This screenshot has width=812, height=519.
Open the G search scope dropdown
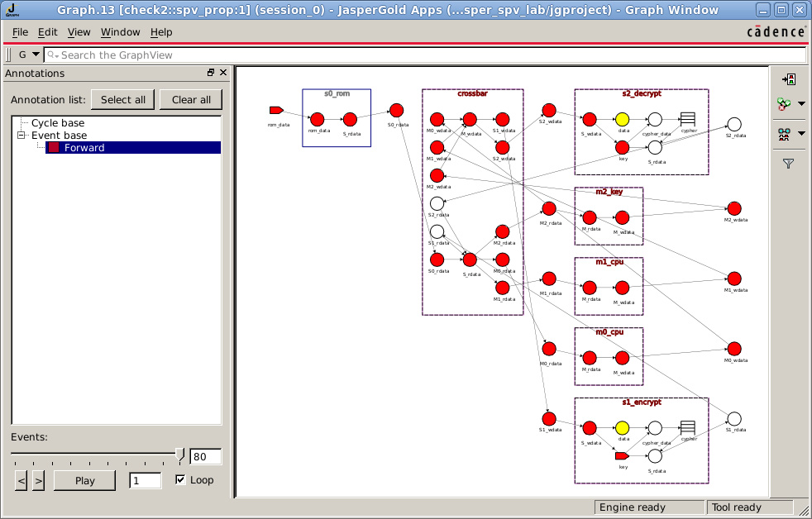[29, 55]
